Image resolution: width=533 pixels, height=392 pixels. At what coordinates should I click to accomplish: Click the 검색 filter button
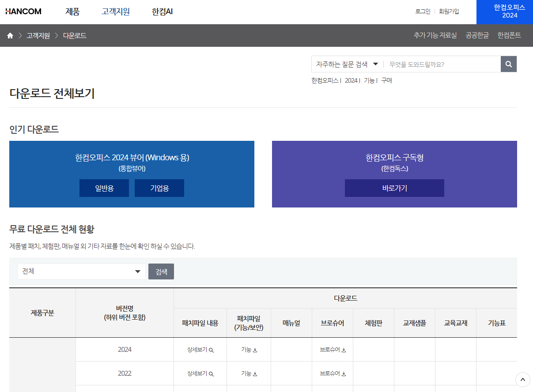(x=161, y=271)
